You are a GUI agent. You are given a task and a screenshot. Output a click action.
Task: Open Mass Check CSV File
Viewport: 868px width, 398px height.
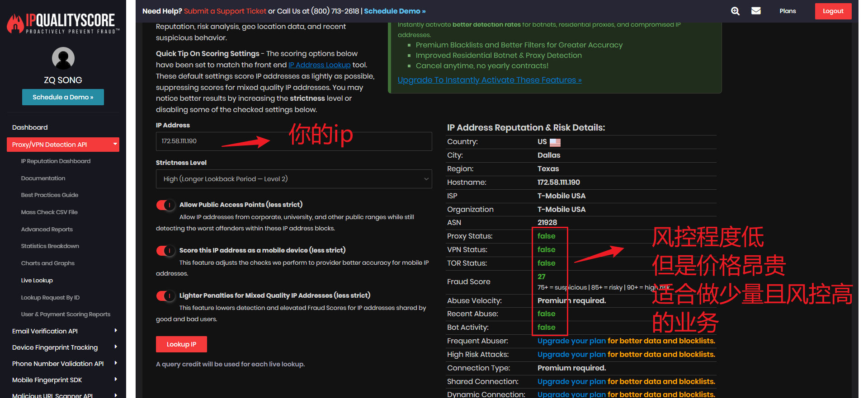click(49, 212)
